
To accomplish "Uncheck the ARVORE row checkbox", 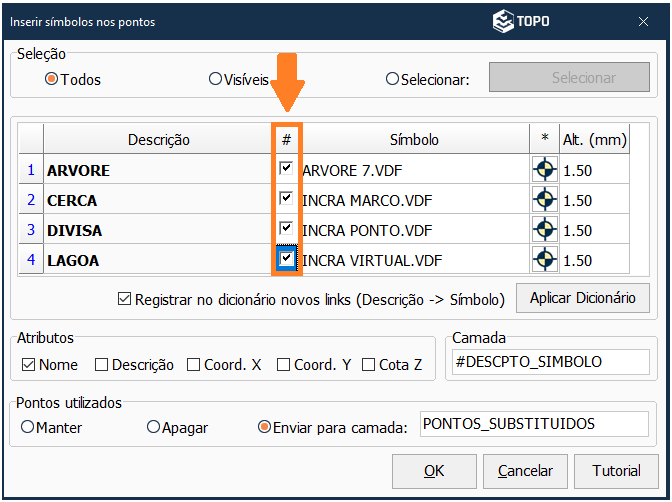I will [x=286, y=170].
